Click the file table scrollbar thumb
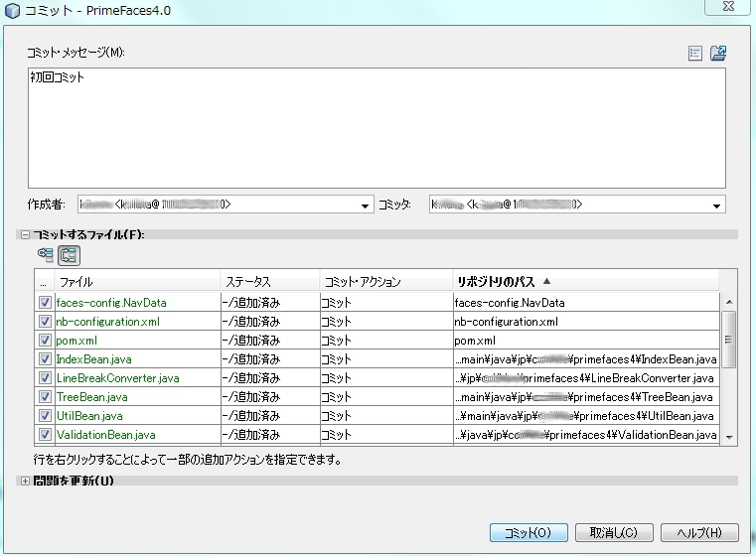This screenshot has height=556, width=756. [729, 340]
